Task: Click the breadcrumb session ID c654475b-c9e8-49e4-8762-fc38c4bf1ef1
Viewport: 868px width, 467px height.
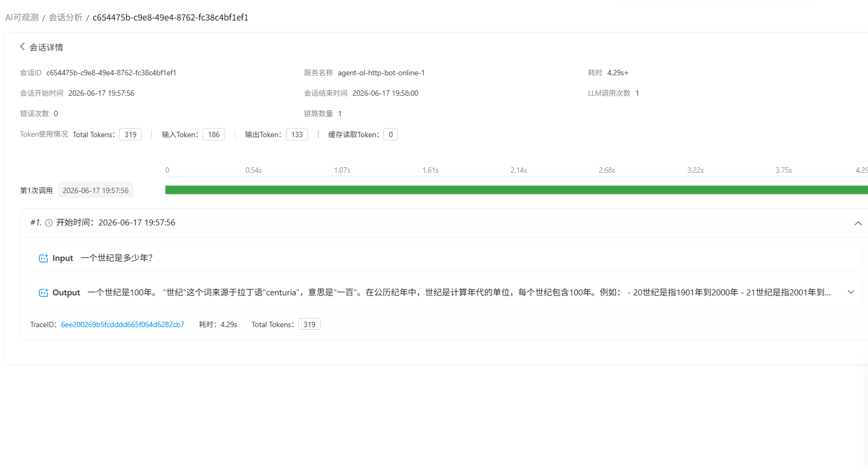Action: click(x=171, y=17)
